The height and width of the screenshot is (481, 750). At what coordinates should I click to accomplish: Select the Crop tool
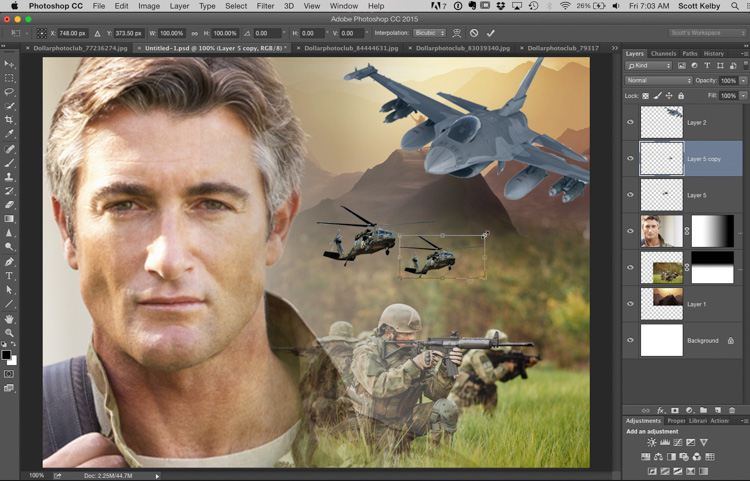9,120
